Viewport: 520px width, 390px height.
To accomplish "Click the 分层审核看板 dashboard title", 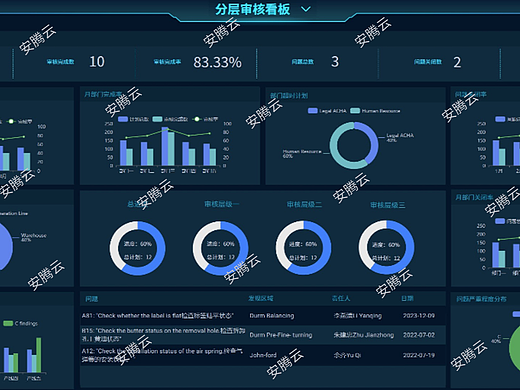I will (x=252, y=9).
